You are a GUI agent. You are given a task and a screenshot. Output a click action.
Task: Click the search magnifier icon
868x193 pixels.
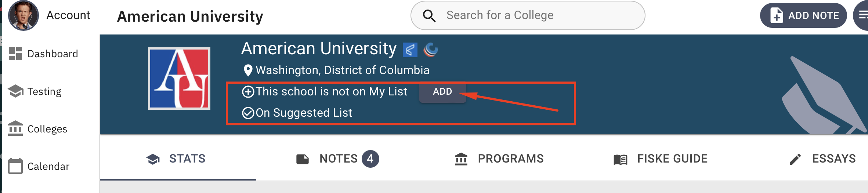(x=429, y=16)
